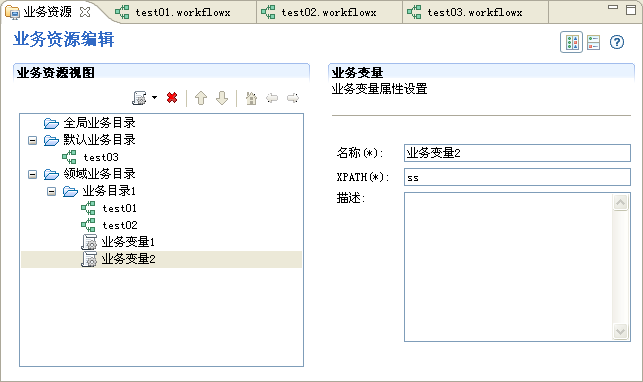Collapse the 业务目录1 folder node
This screenshot has height=382, width=643.
(51, 191)
